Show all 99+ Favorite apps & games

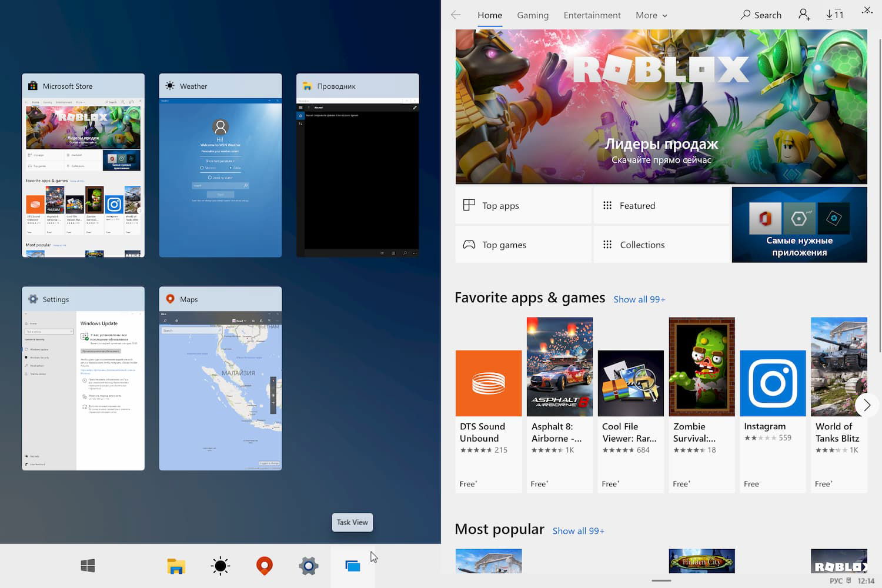tap(639, 299)
